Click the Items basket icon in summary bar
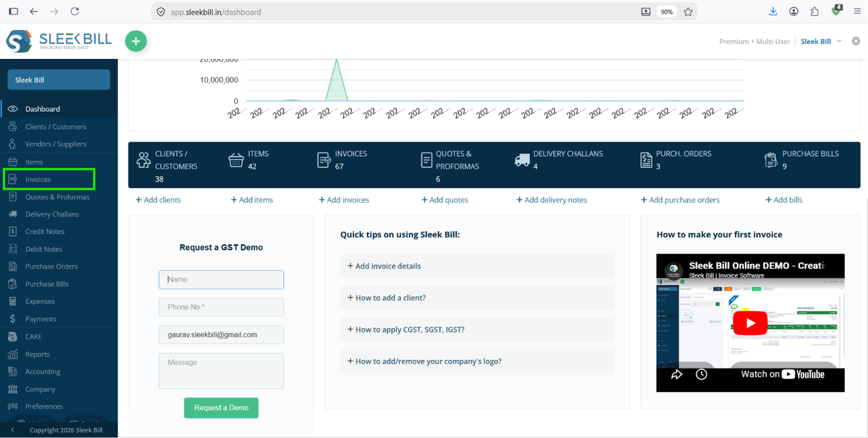Screen dimensions: 868x438 coord(236,160)
